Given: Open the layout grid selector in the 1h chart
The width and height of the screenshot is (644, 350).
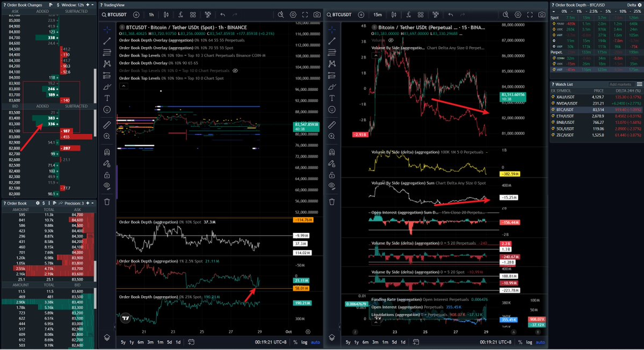Looking at the screenshot, I should tap(193, 15).
